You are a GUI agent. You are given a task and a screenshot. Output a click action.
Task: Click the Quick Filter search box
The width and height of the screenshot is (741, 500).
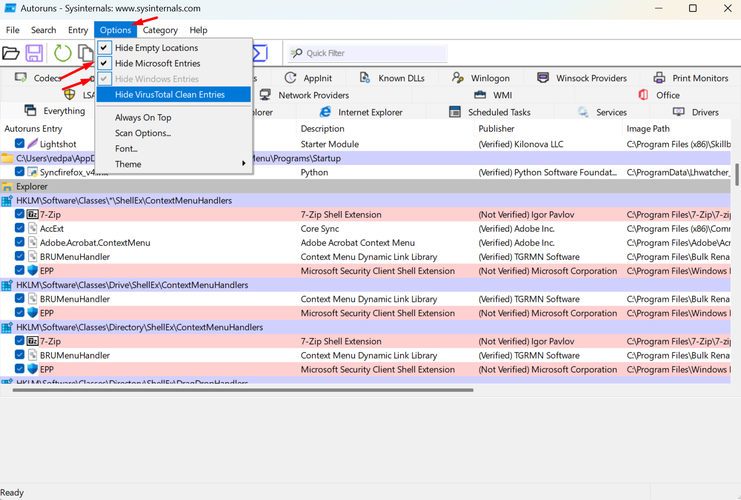370,53
